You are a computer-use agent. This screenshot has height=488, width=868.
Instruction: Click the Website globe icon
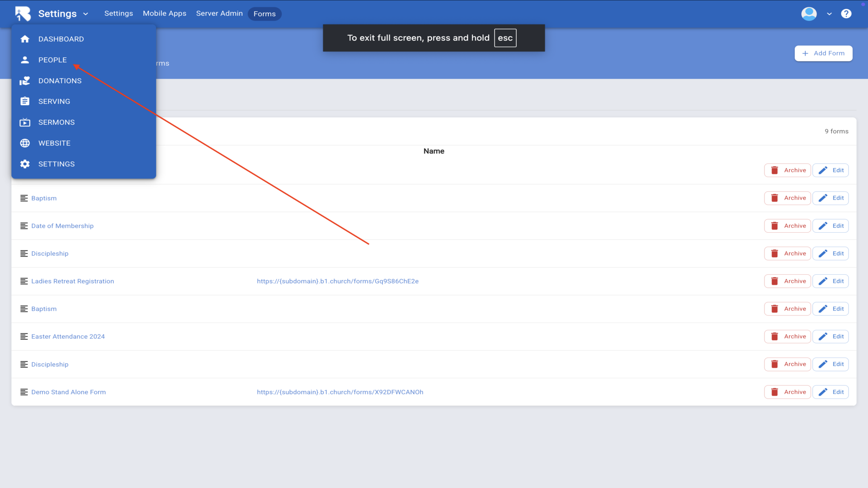(x=25, y=143)
